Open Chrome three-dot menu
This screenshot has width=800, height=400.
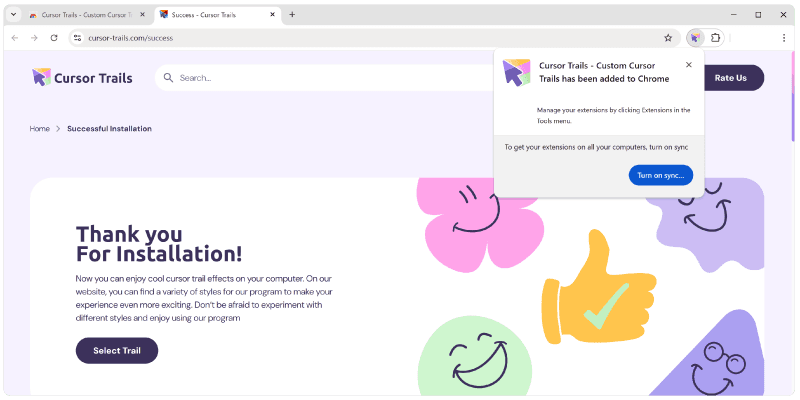point(784,38)
